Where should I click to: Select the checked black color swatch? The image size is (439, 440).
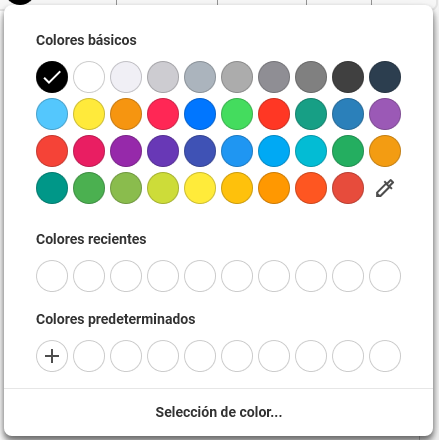52,77
